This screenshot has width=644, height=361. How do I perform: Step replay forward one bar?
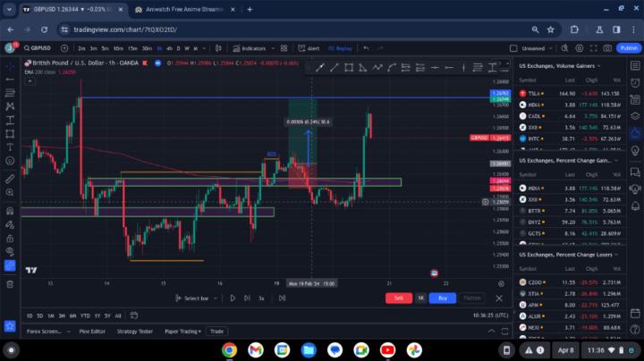pos(247,298)
